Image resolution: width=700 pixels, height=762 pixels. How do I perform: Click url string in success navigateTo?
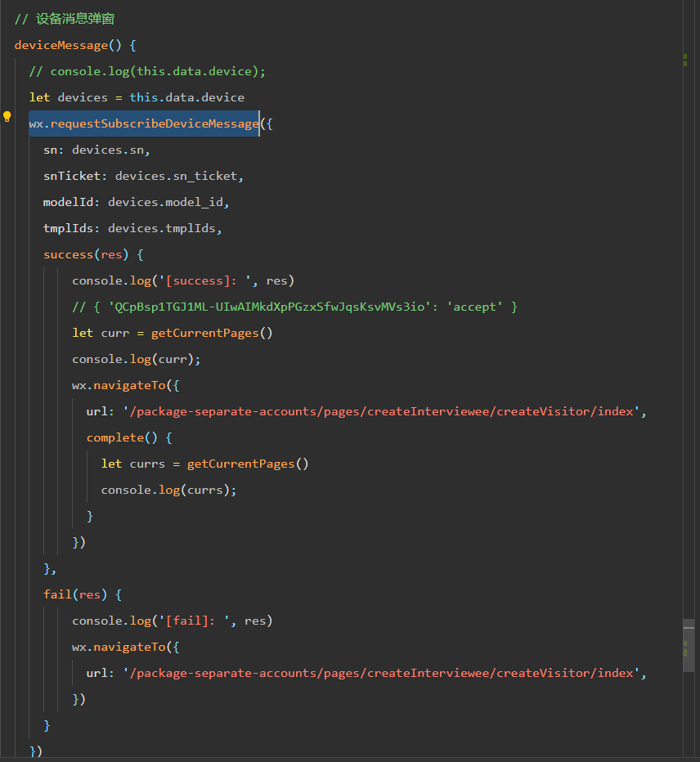pos(382,411)
